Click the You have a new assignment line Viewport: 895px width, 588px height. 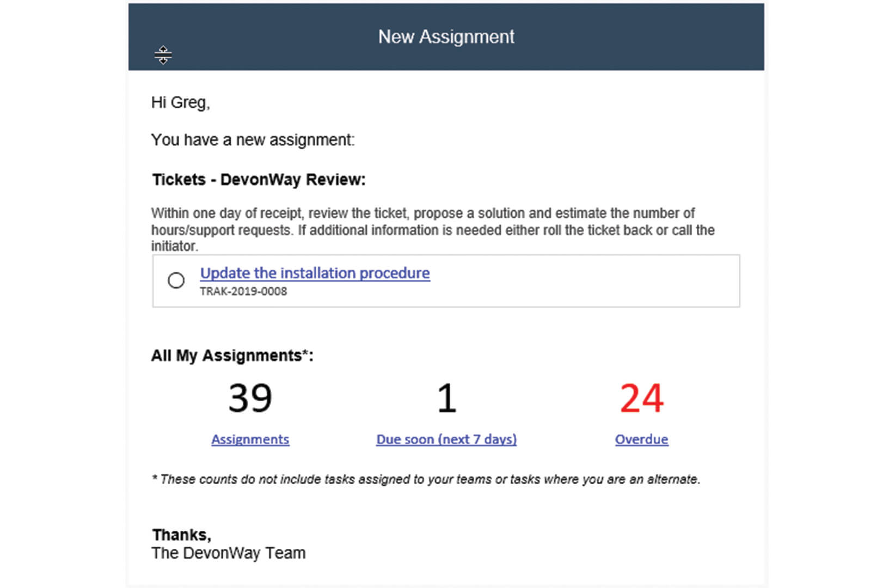253,140
